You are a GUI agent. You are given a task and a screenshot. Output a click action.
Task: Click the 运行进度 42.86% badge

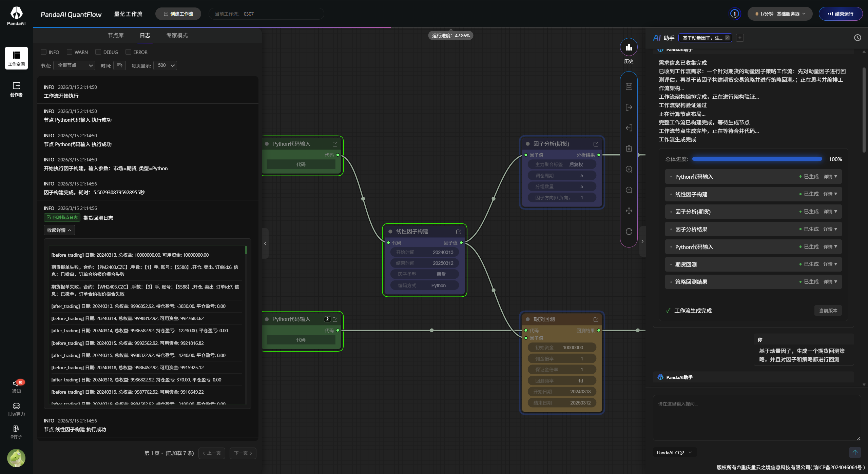pyautogui.click(x=451, y=36)
